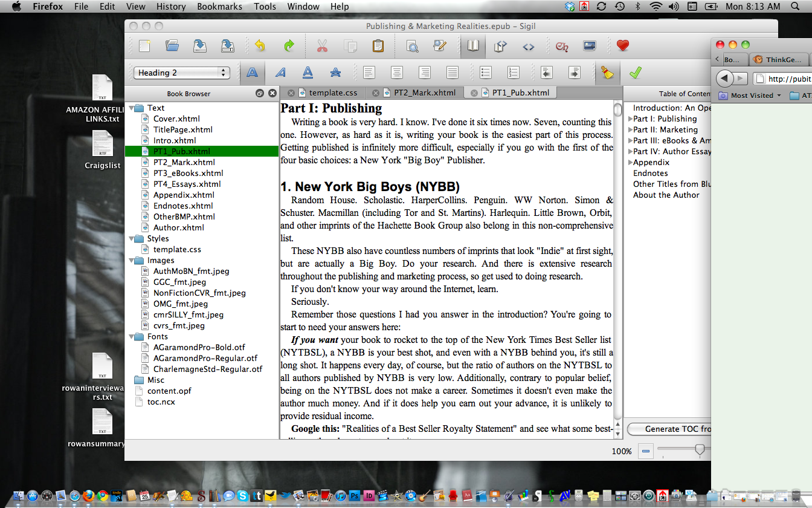Insert a bulleted list
The height and width of the screenshot is (508, 812).
tap(485, 73)
